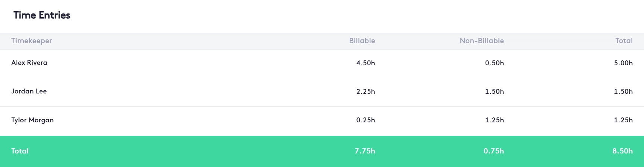Click Jordan Lee's Total column hours cell
Image resolution: width=644 pixels, height=167 pixels.
[x=623, y=92]
